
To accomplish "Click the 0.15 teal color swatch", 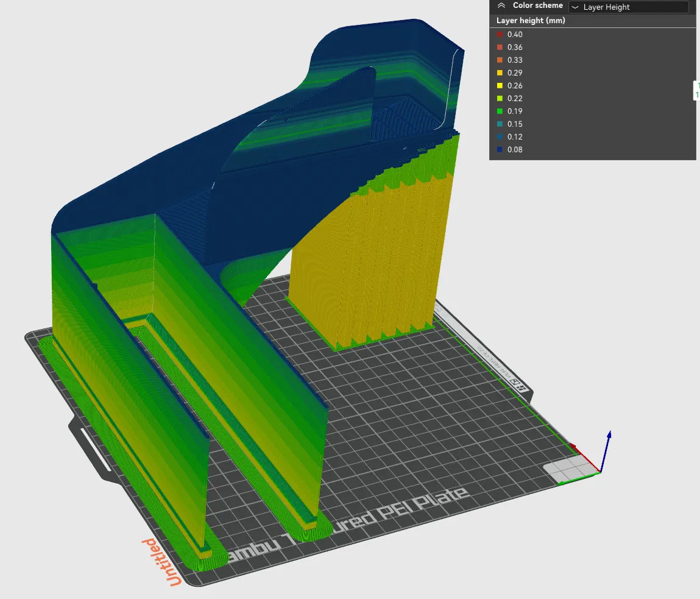I will (x=500, y=124).
